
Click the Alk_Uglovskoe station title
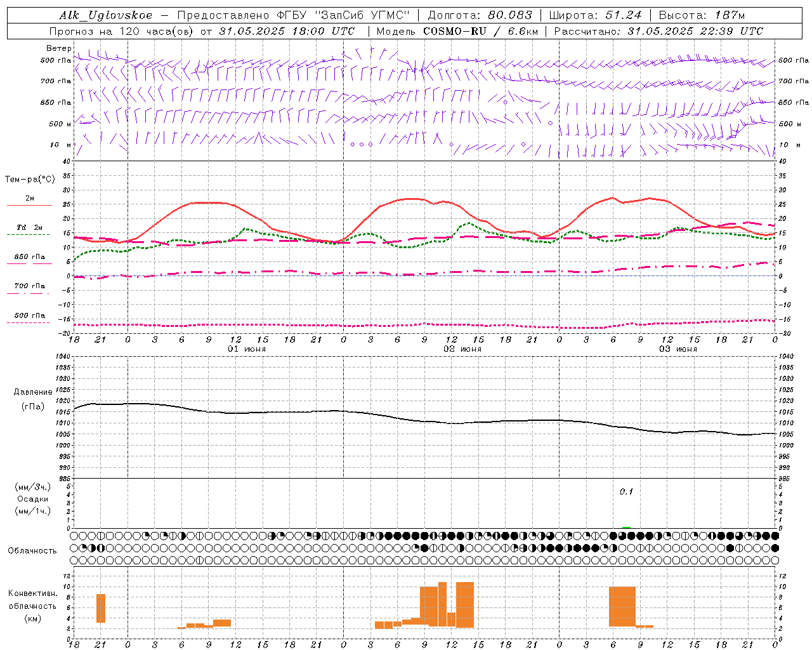tap(106, 15)
